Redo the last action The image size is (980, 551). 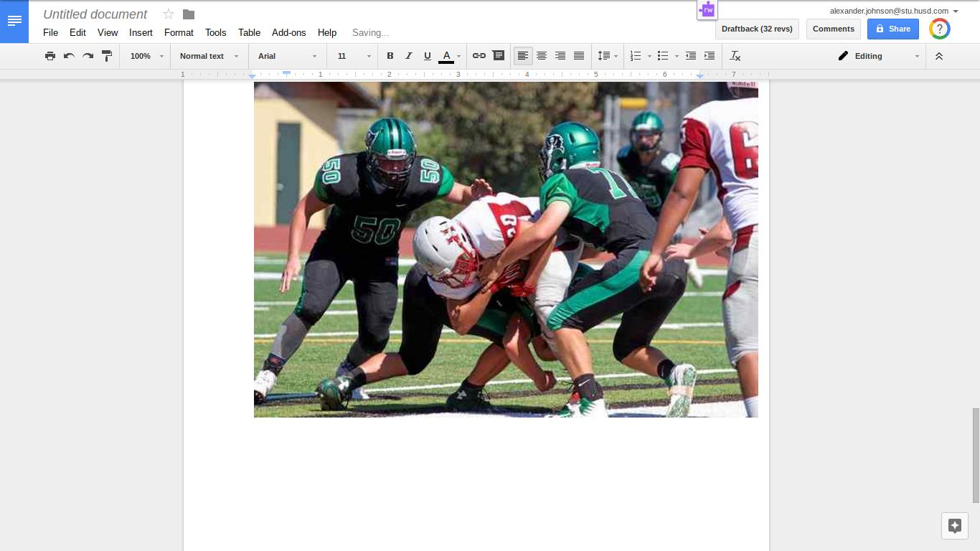pyautogui.click(x=88, y=56)
